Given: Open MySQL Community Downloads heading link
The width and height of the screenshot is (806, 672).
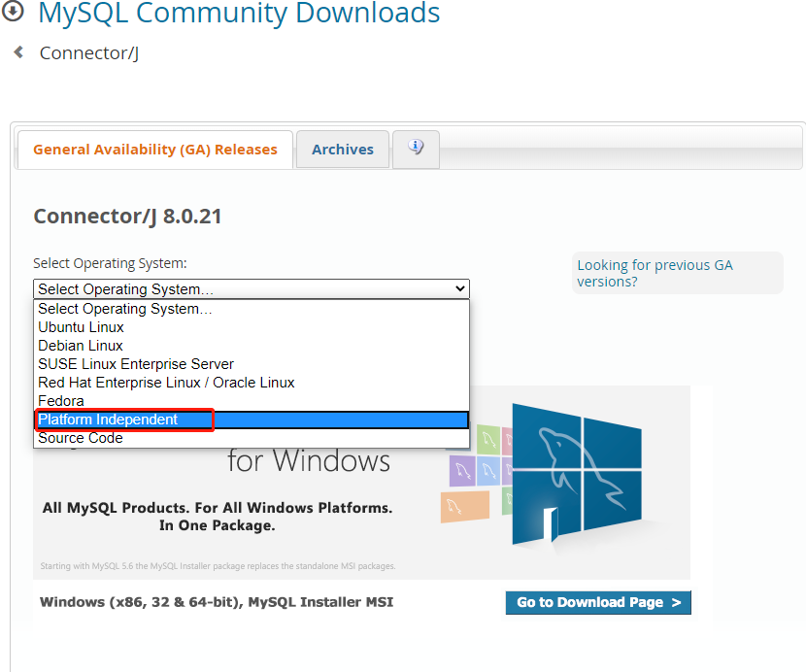Looking at the screenshot, I should (x=239, y=13).
